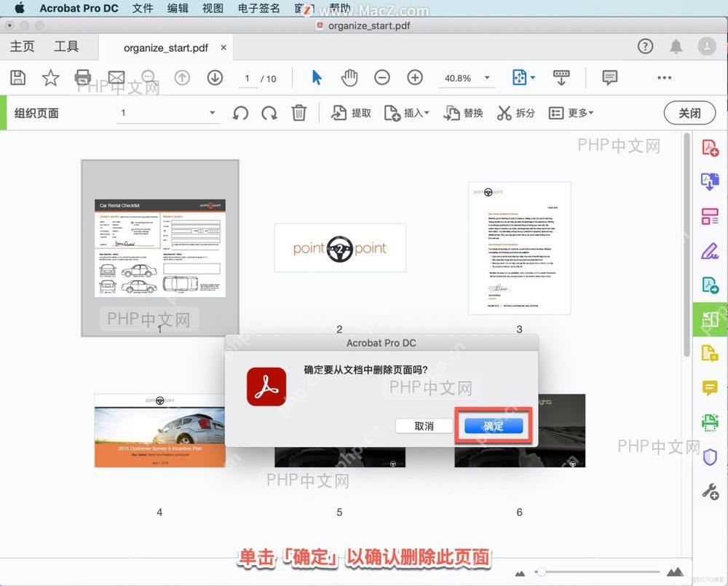Expand the page range dropdown
The image size is (728, 586).
click(x=212, y=113)
